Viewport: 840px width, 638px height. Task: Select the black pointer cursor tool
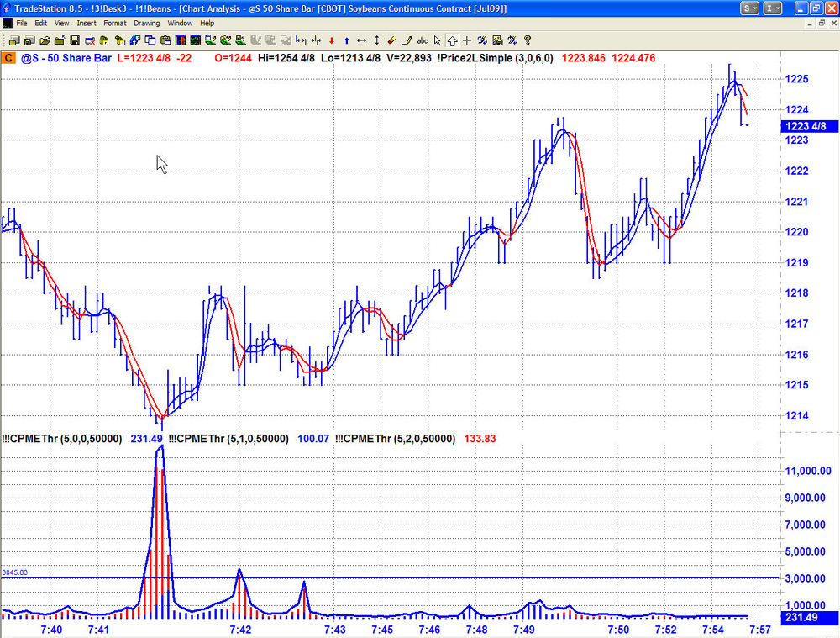[x=437, y=40]
